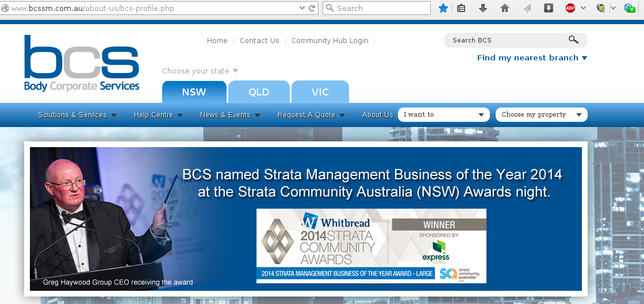Open the Community Hub Login link
The width and height of the screenshot is (644, 304).
point(330,41)
